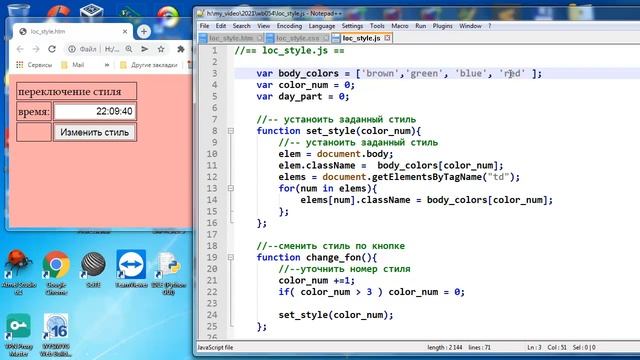640x360 pixels.
Task: Open VPN Proxy Master desktop shortcut
Action: pyautogui.click(x=18, y=336)
